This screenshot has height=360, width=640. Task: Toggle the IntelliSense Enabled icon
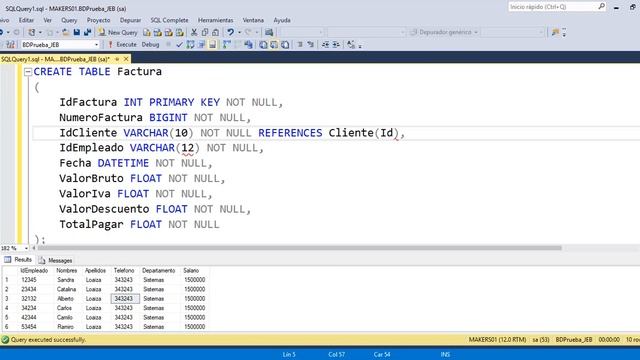coord(212,44)
